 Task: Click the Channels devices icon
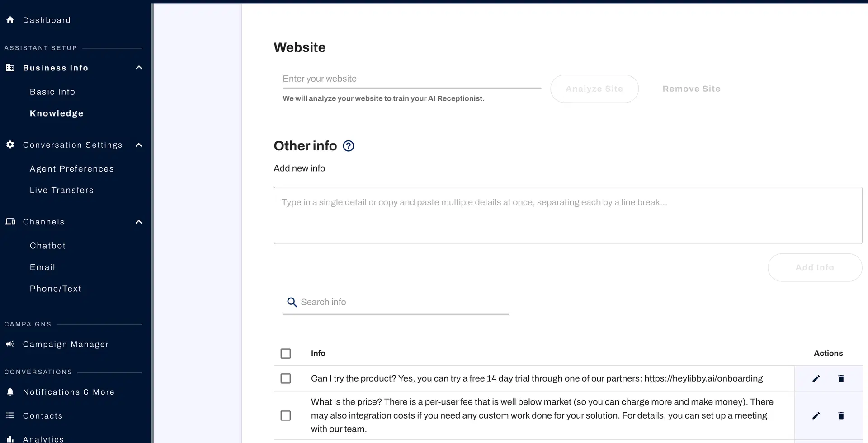(9, 221)
